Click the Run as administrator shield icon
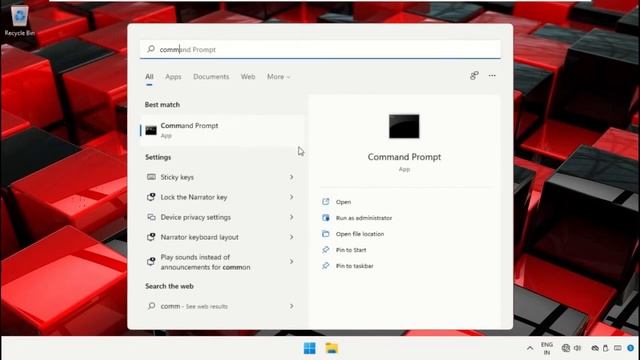Image resolution: width=640 pixels, height=360 pixels. [326, 218]
